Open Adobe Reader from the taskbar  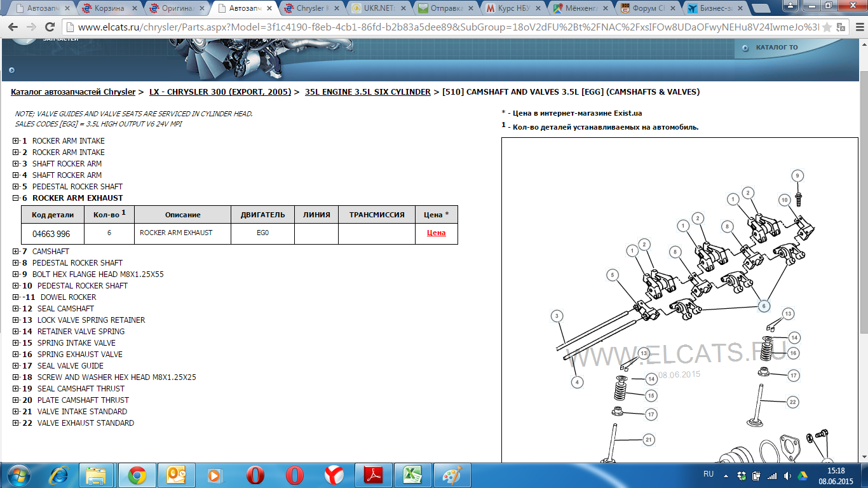[x=373, y=475]
